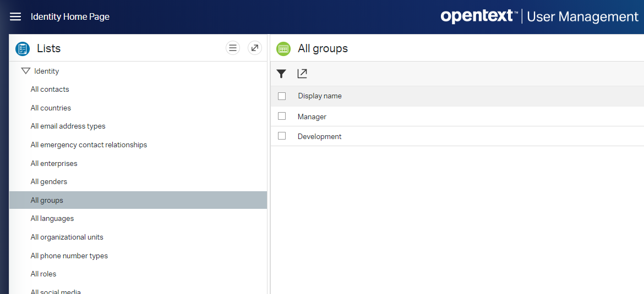The image size is (644, 294).
Task: Click the green All groups list icon
Action: tap(283, 49)
